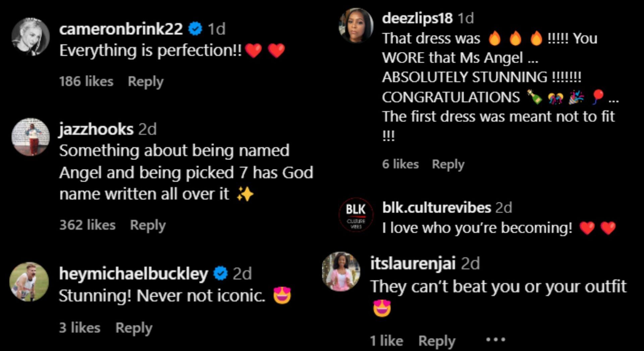
Task: Click heymichaelbuckley's avatar image
Action: pyautogui.click(x=29, y=282)
